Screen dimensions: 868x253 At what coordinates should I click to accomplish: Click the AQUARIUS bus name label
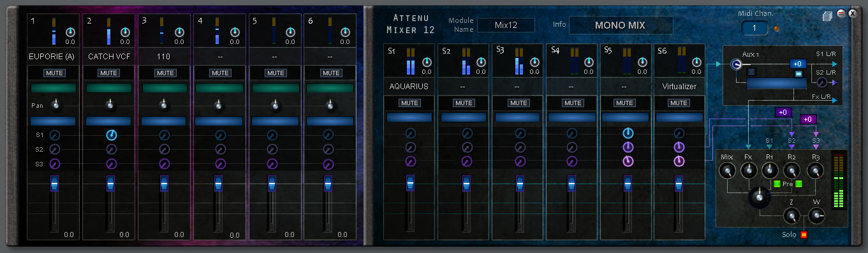click(x=409, y=86)
